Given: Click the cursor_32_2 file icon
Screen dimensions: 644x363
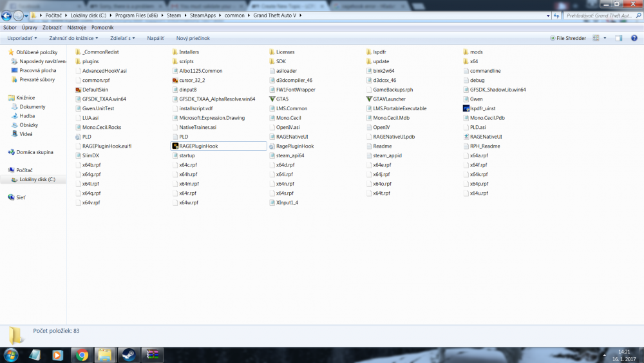Looking at the screenshot, I should coord(175,80).
